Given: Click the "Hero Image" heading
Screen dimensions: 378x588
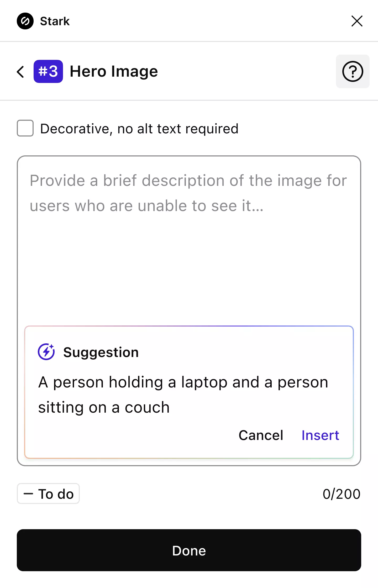Looking at the screenshot, I should pyautogui.click(x=114, y=71).
